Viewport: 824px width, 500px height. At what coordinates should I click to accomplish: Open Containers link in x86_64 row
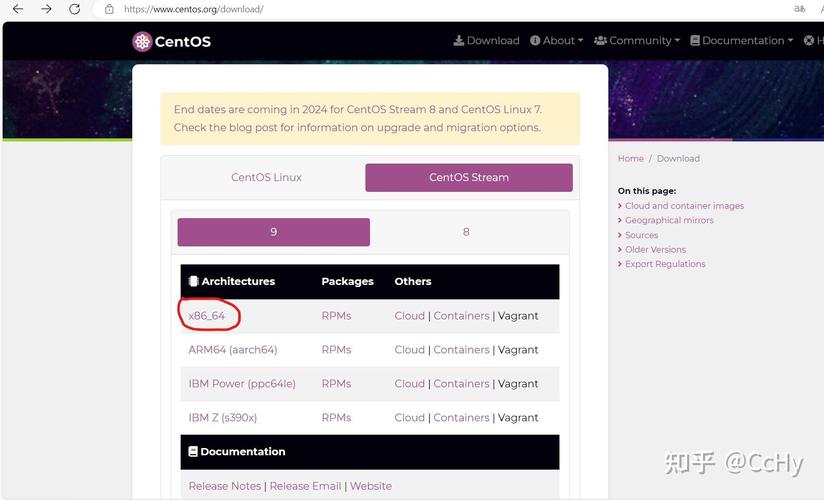pyautogui.click(x=461, y=315)
